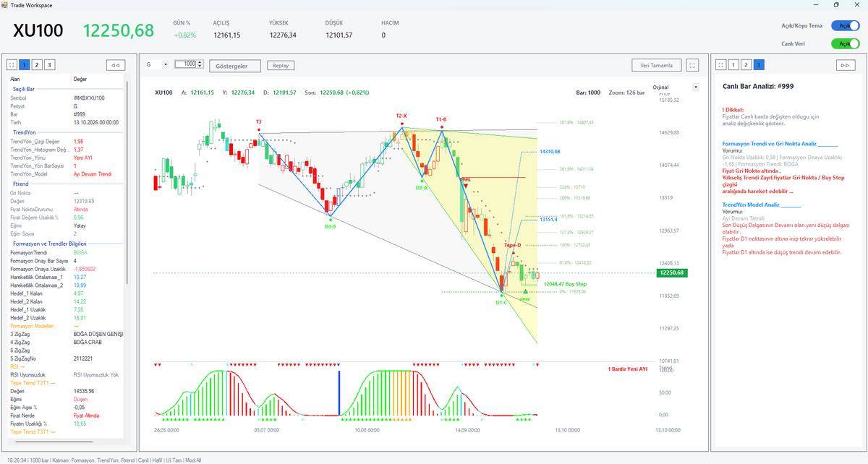
Task: Click the D3-0 point label on chart
Action: [330, 226]
